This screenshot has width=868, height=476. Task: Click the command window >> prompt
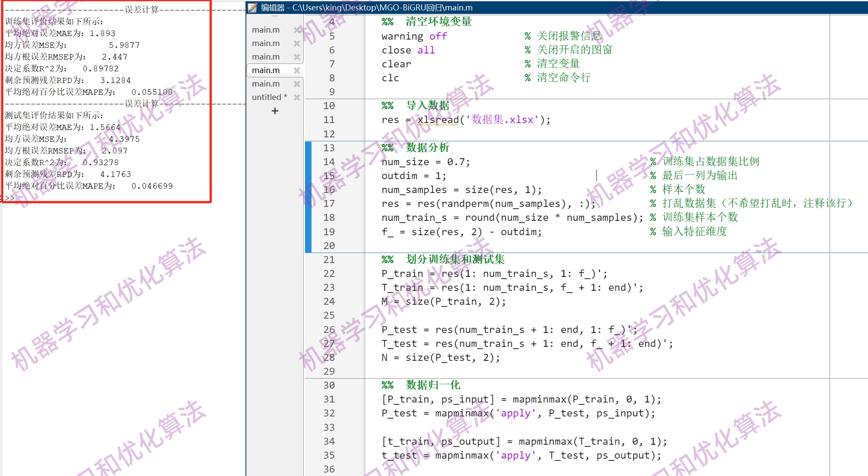(x=10, y=198)
